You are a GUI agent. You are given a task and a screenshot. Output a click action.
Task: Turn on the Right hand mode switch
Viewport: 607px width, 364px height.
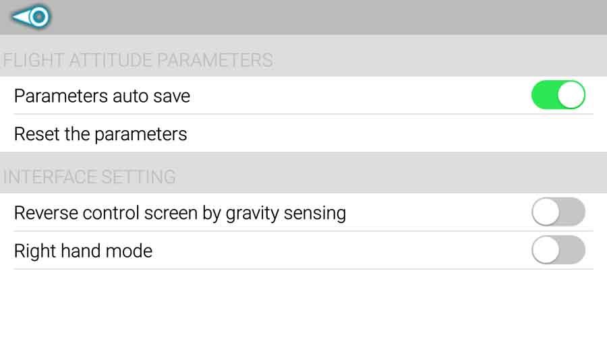point(558,251)
